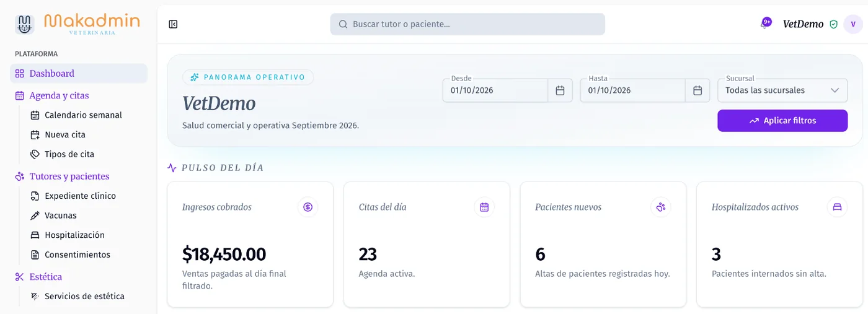Screen dimensions: 868x314
Task: Click the Estética scissors icon
Action: click(20, 277)
